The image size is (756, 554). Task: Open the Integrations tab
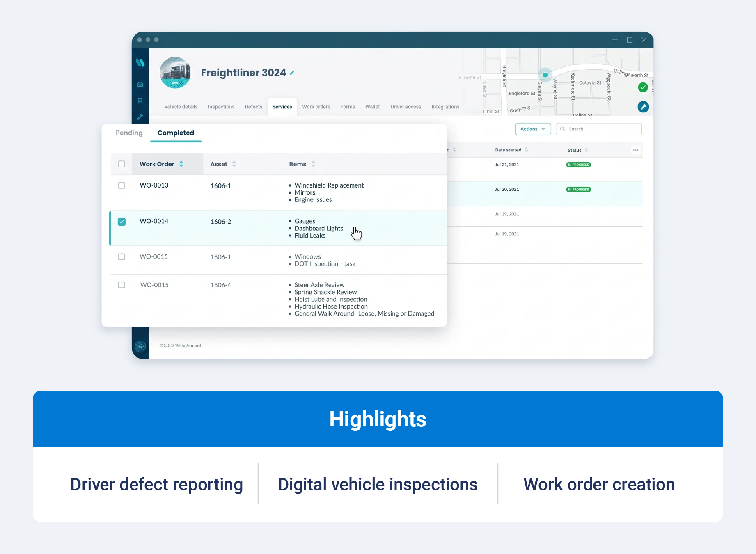pyautogui.click(x=445, y=107)
